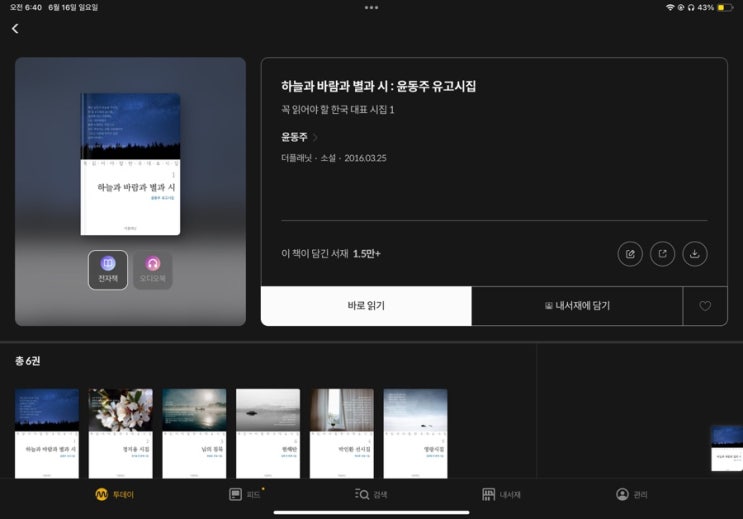
Task: Switch to the 내서재 tab
Action: click(501, 494)
